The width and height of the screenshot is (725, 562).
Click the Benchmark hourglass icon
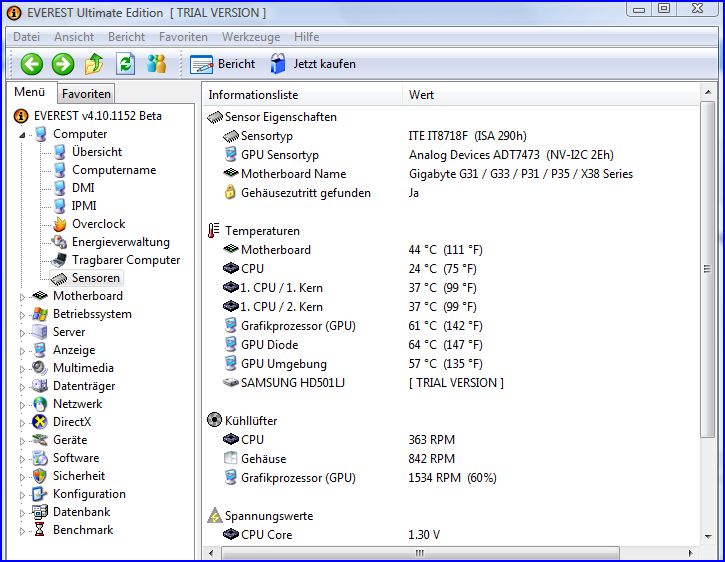point(40,530)
